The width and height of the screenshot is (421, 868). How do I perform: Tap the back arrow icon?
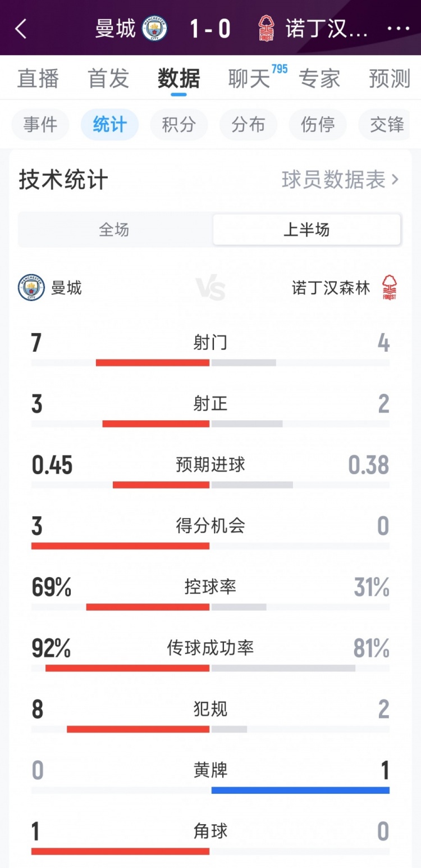coord(21,29)
